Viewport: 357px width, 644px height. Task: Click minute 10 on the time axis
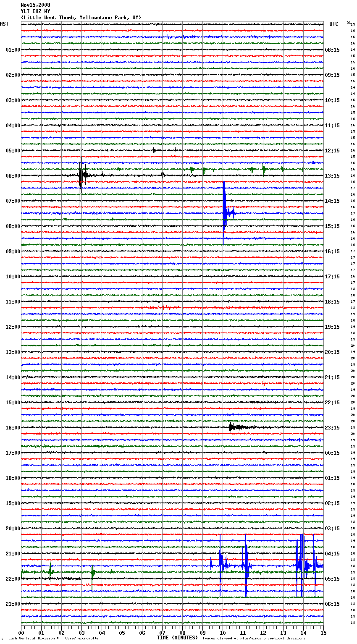tap(223, 633)
